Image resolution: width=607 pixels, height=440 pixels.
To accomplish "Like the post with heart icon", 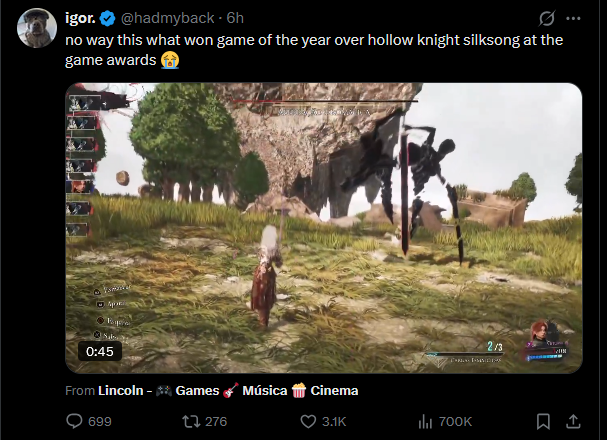I will click(x=308, y=421).
